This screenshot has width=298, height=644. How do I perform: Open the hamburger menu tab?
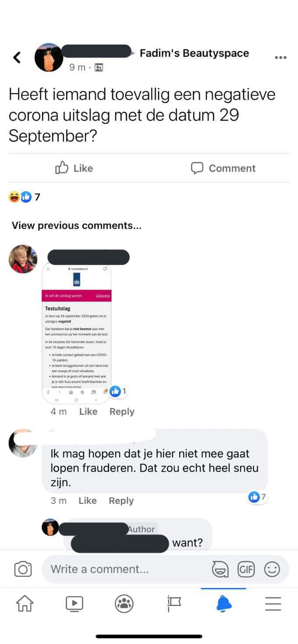pyautogui.click(x=273, y=604)
